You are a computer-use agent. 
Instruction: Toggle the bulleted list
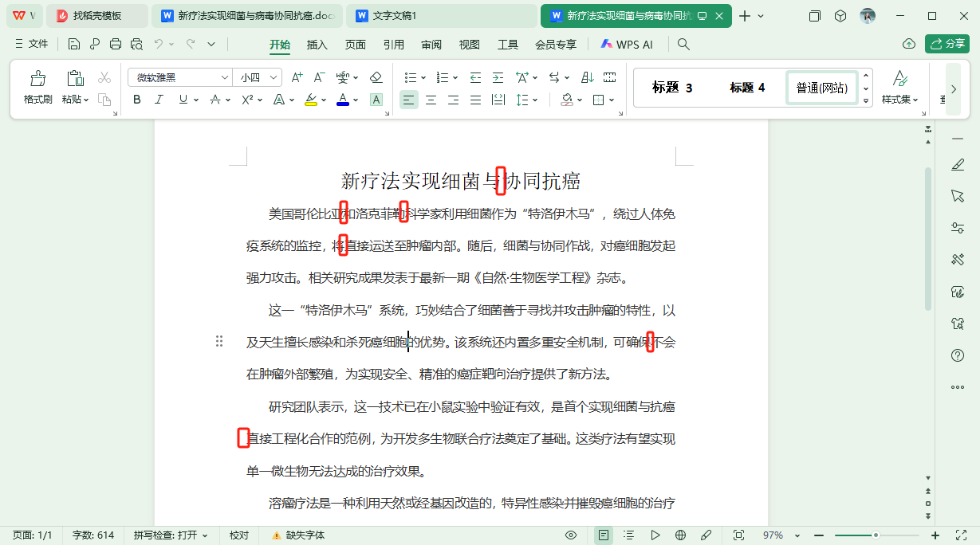pyautogui.click(x=409, y=77)
